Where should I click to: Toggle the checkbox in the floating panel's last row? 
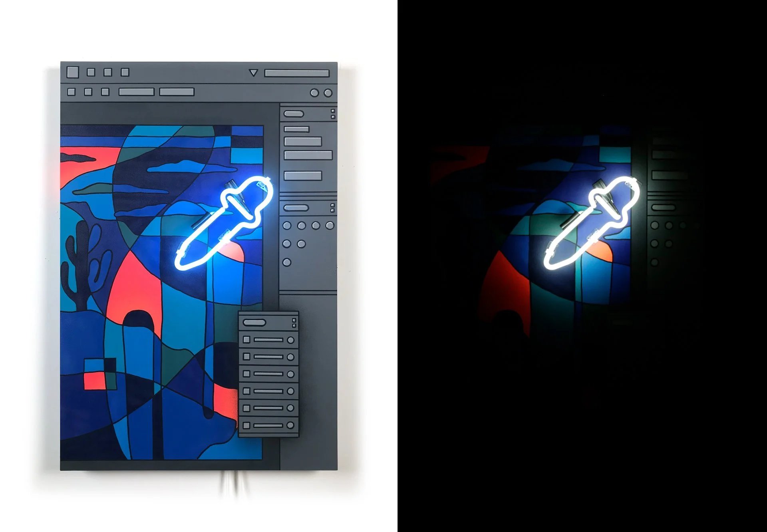[x=246, y=425]
